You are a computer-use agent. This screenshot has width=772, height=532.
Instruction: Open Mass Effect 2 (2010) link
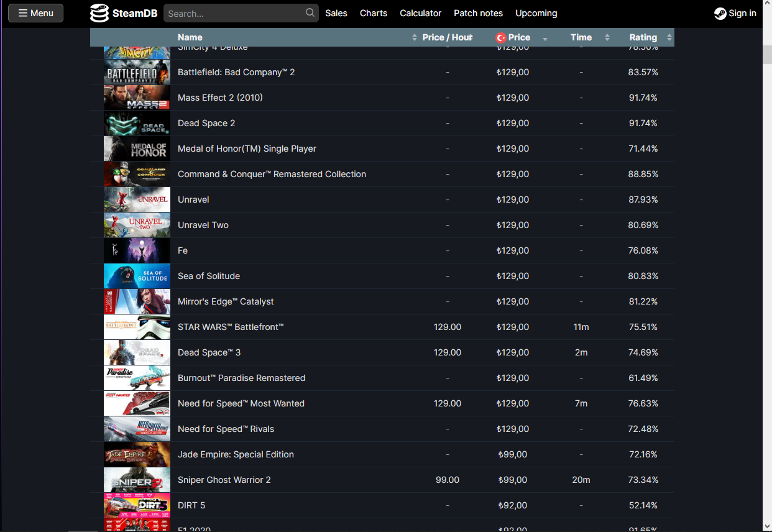220,98
